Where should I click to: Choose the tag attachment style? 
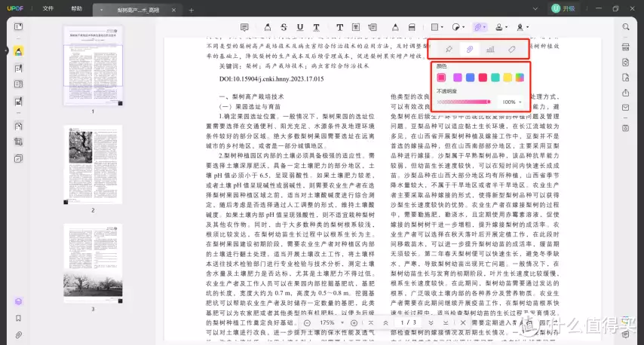[512, 50]
